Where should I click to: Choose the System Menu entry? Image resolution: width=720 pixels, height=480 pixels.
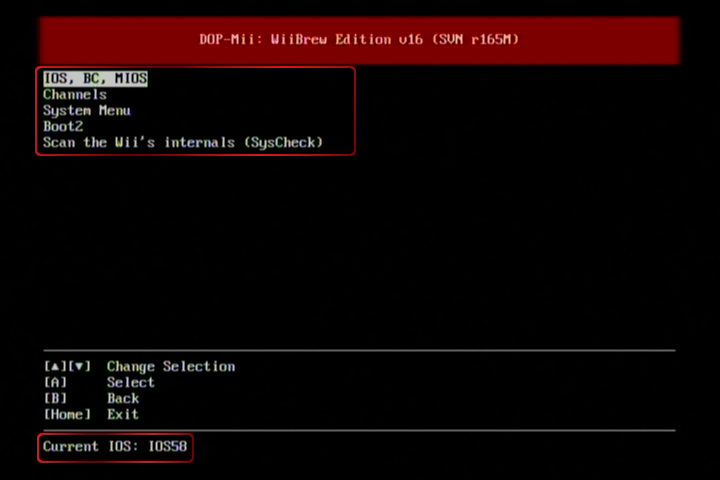click(87, 111)
